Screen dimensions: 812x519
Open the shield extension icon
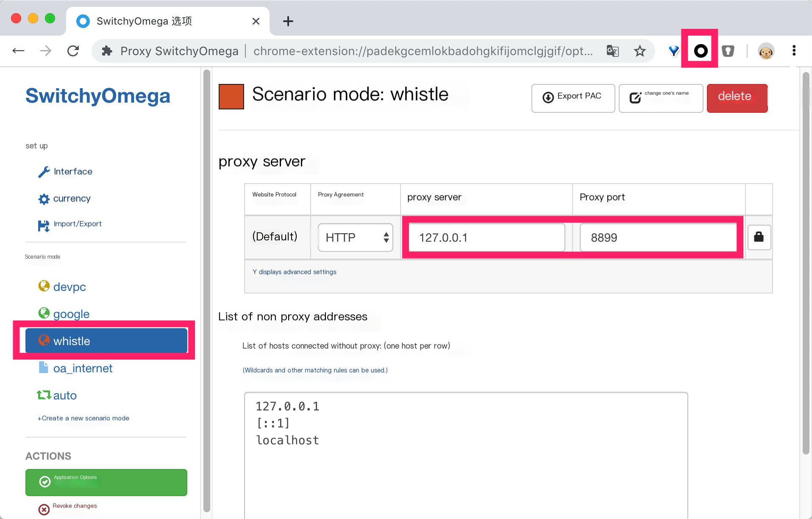(728, 51)
